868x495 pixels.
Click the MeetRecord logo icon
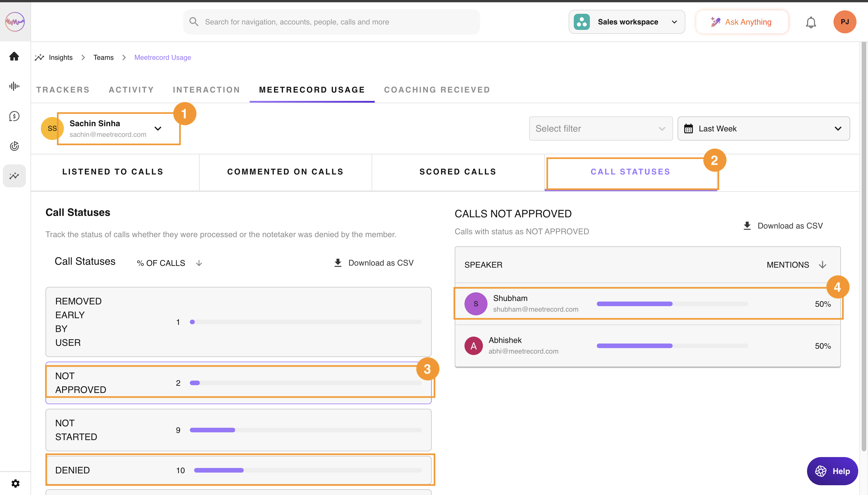pyautogui.click(x=15, y=22)
